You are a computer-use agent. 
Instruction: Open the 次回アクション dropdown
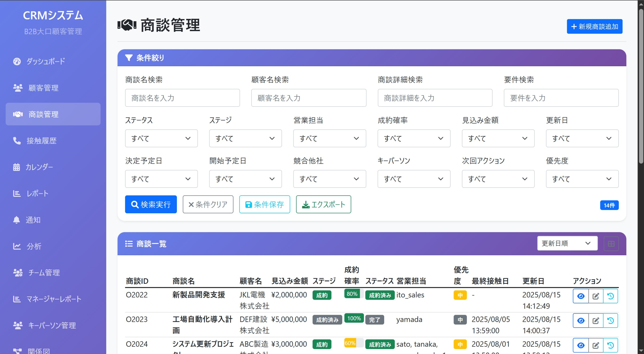pos(498,179)
